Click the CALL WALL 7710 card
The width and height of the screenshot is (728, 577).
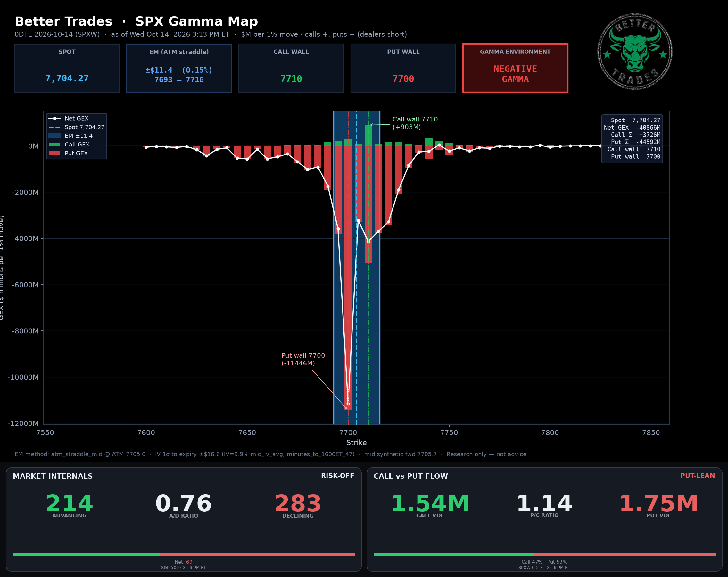(x=291, y=68)
